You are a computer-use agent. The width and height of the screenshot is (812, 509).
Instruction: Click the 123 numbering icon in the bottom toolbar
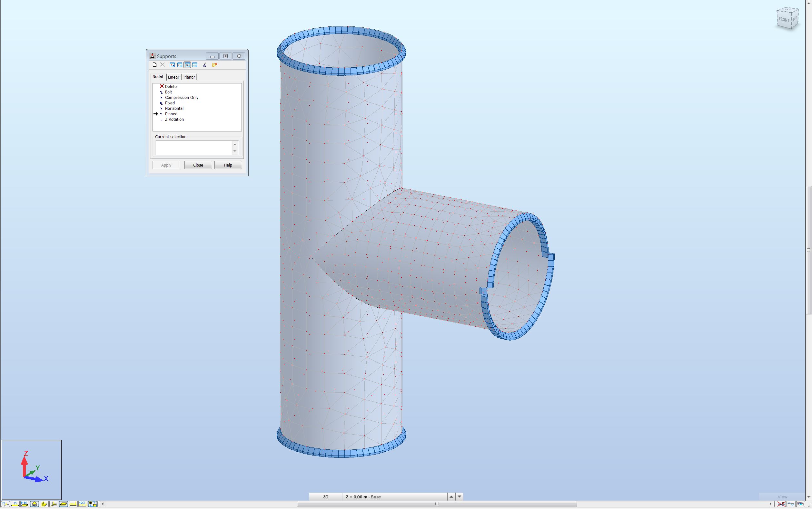tap(83, 504)
